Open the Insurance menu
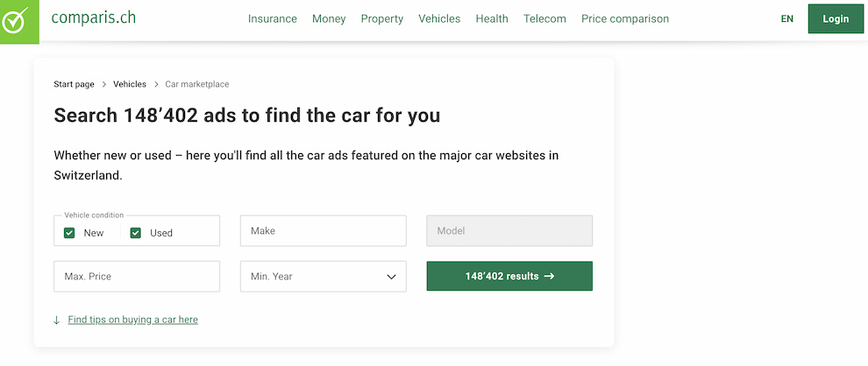Screen dimensions: 868x366 [x=272, y=18]
